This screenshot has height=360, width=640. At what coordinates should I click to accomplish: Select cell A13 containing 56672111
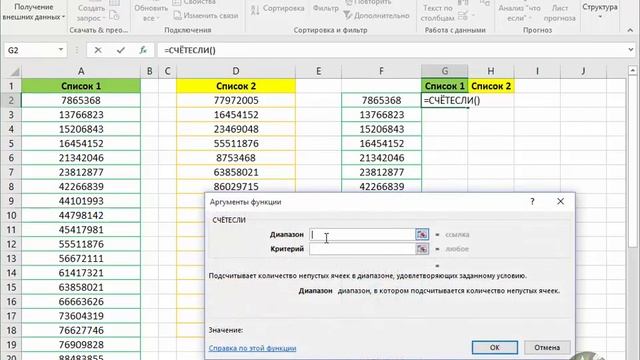click(81, 258)
